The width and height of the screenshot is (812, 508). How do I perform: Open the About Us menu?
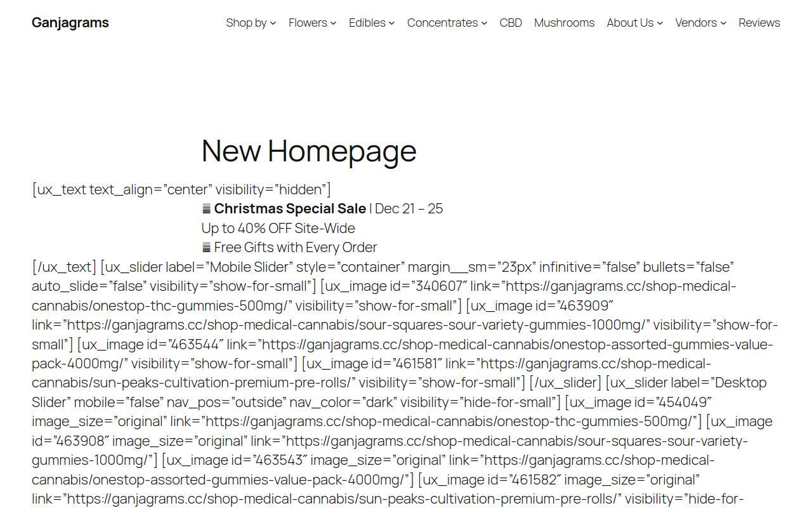[x=630, y=23]
